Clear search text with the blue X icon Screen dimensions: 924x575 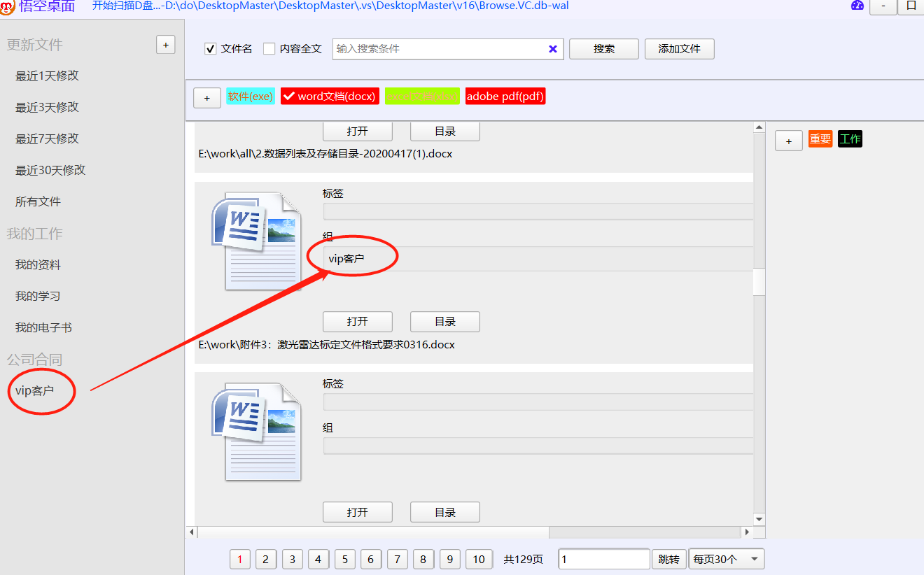553,49
